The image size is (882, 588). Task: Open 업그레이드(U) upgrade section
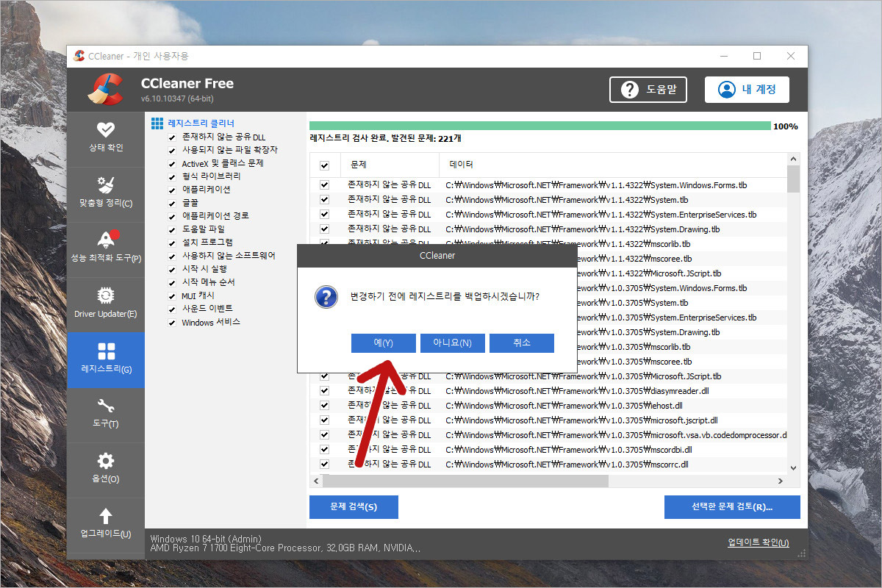coord(106,524)
